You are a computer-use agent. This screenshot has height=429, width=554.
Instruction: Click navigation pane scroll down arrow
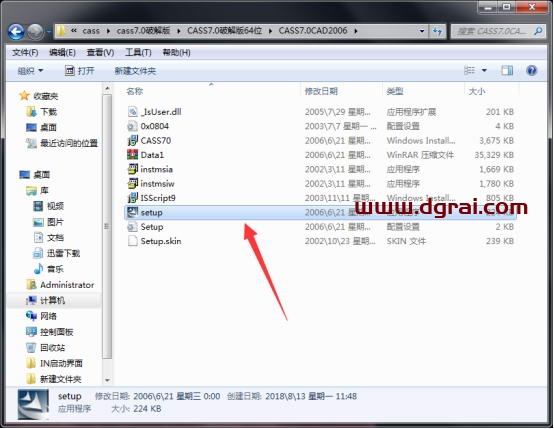tap(107, 381)
